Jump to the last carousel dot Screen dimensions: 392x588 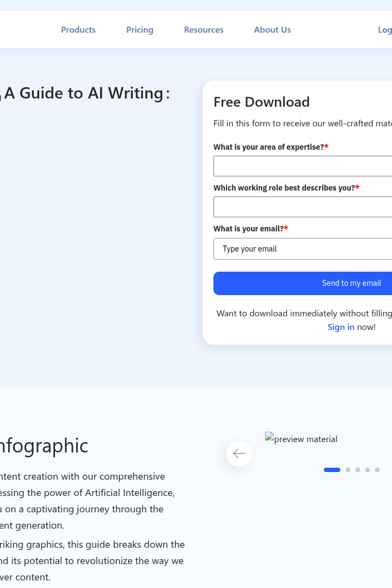tap(377, 470)
